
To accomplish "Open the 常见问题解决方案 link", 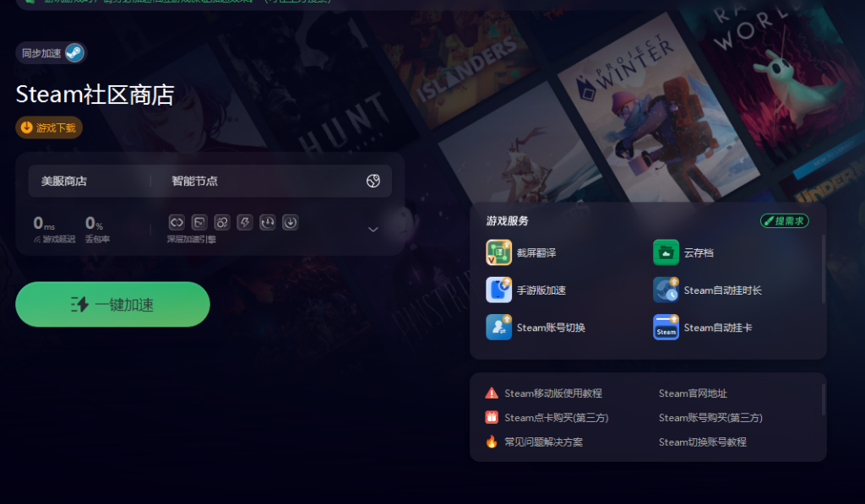I will coord(543,442).
